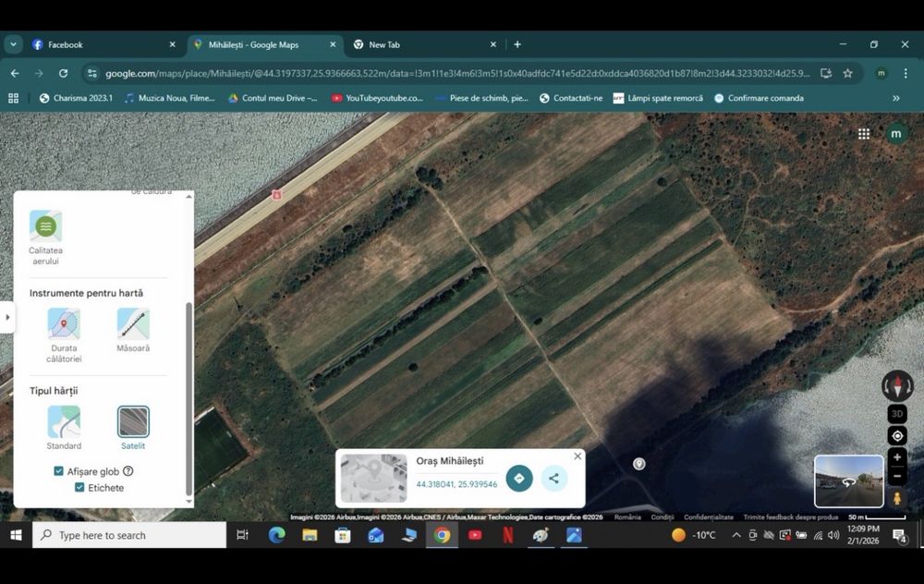Bookmark this page with star icon
Screen dimensions: 924x584
pos(847,74)
